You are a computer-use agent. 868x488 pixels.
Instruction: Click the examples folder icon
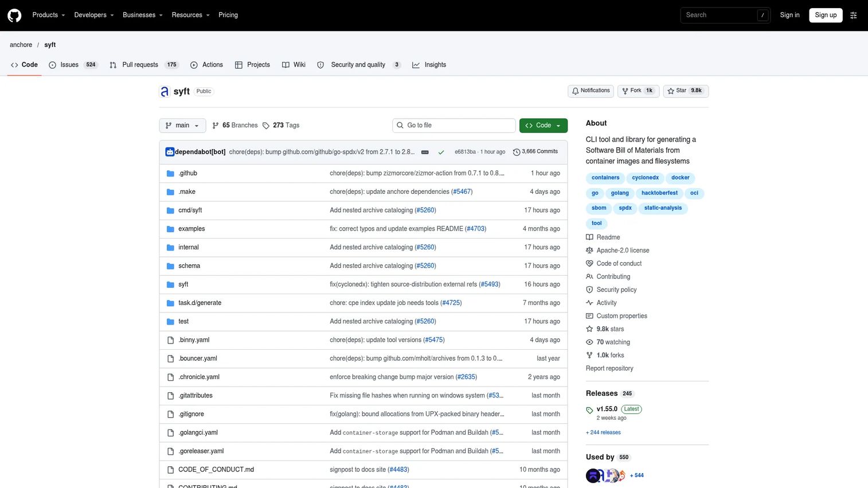tap(170, 229)
